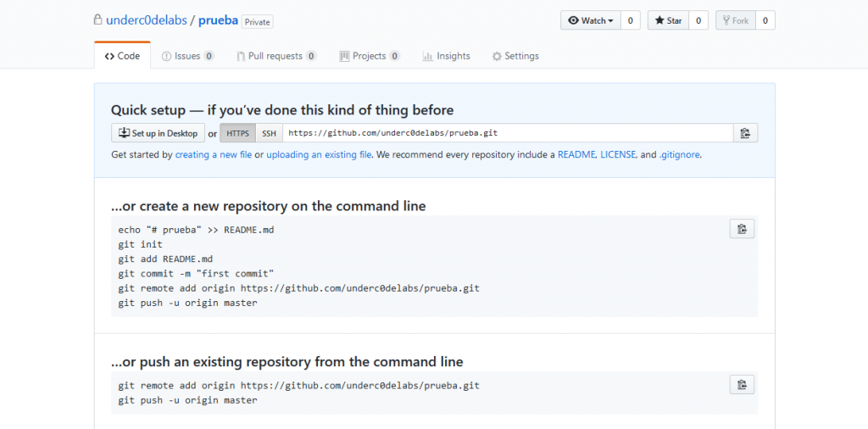Click the underc0delabs owner link

[x=146, y=21]
